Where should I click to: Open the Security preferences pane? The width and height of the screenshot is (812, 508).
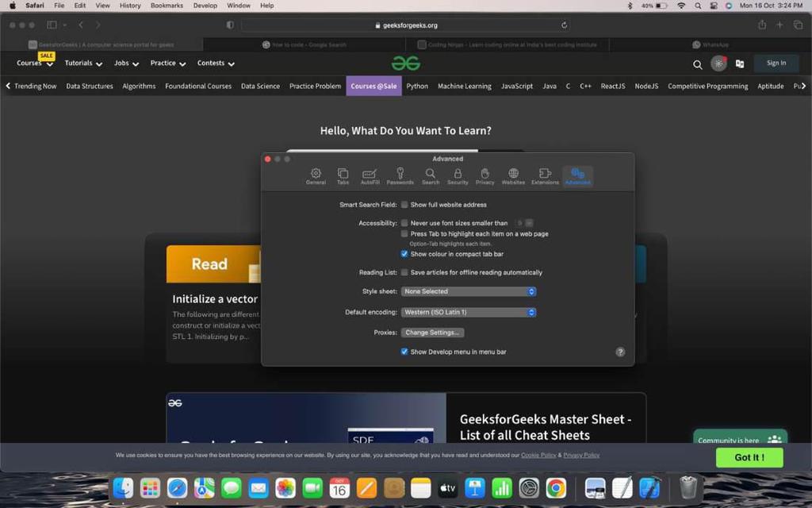pyautogui.click(x=458, y=176)
